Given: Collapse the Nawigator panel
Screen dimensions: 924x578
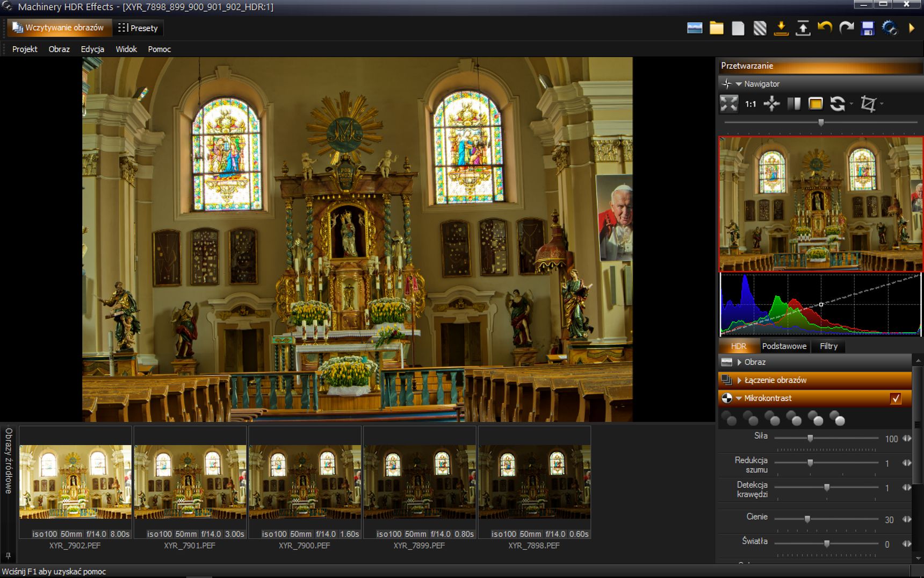Looking at the screenshot, I should coord(739,84).
